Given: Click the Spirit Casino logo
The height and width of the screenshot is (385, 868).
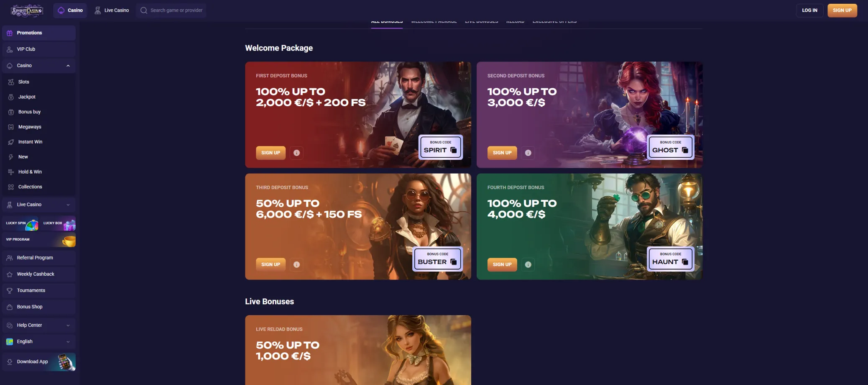Looking at the screenshot, I should tap(27, 10).
